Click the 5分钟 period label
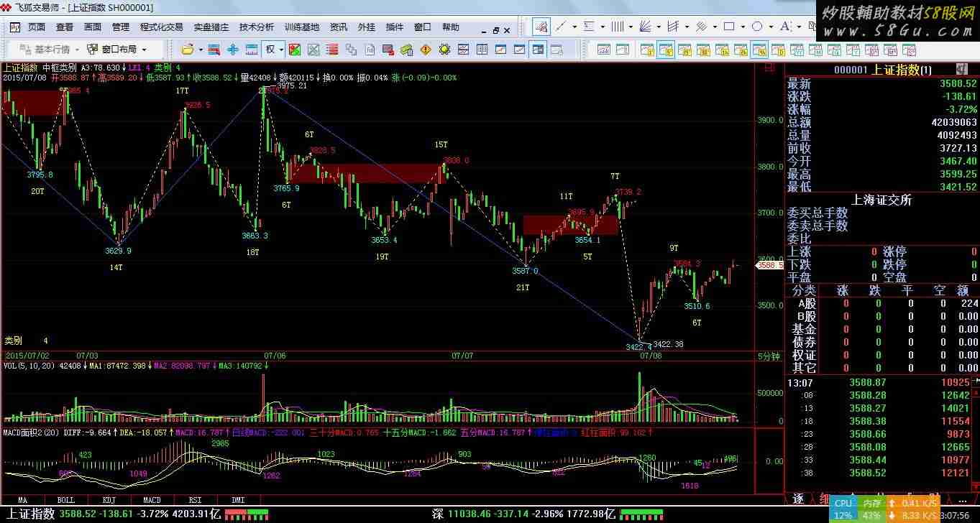The width and height of the screenshot is (980, 523). (769, 356)
